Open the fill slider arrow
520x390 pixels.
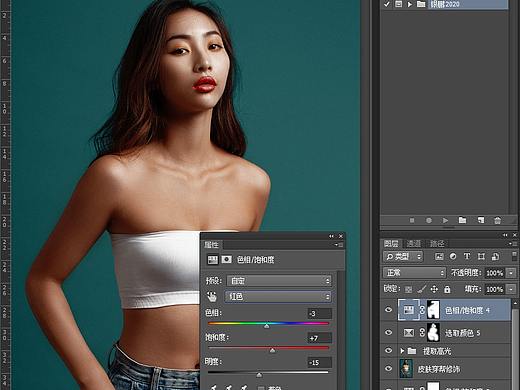(511, 289)
